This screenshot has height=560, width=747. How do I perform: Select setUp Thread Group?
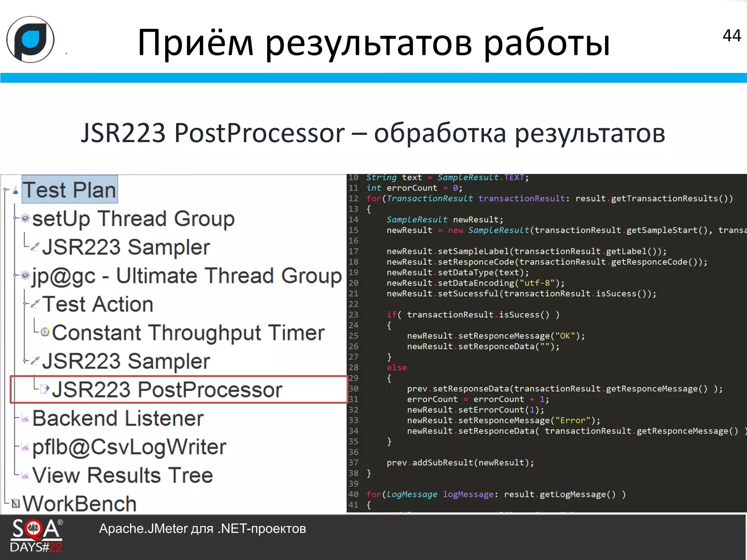[133, 219]
